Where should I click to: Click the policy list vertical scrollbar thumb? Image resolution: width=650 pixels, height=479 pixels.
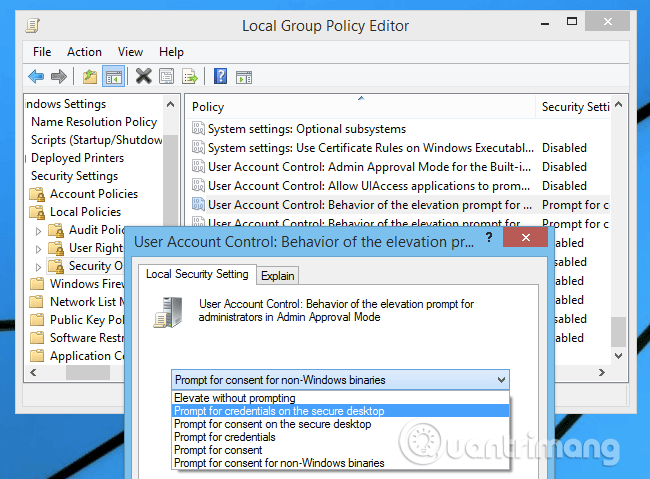point(618,332)
